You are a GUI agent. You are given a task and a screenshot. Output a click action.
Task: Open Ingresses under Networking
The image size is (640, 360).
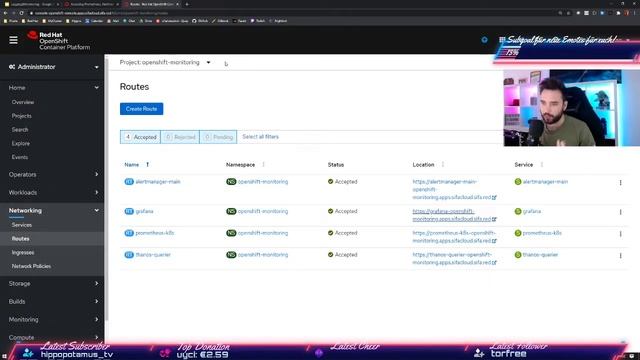point(23,253)
